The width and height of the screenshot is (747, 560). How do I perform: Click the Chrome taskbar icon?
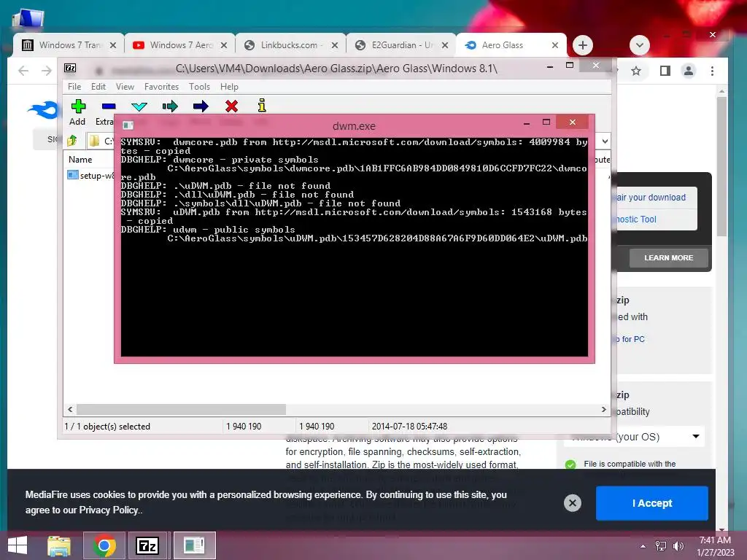pos(104,545)
